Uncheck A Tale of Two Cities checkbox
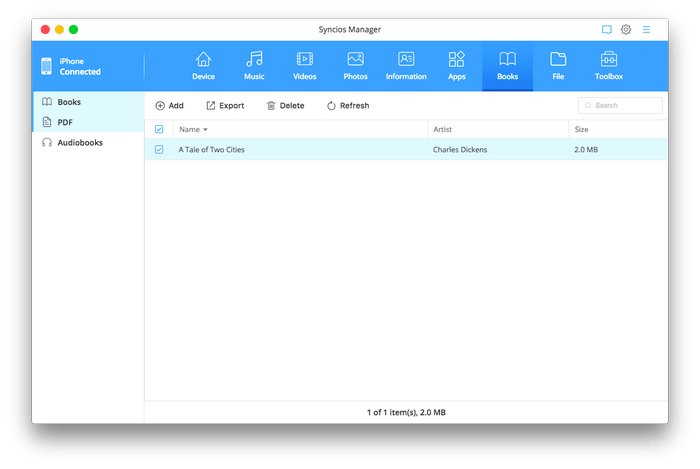The image size is (700, 469). coord(159,149)
